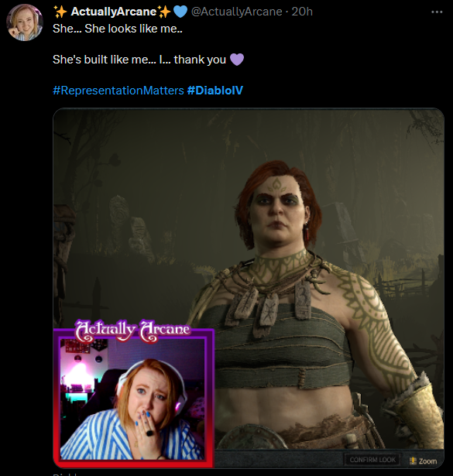Click the Actually Arcane stream logo
Image resolution: width=453 pixels, height=476 pixels.
coord(132,330)
